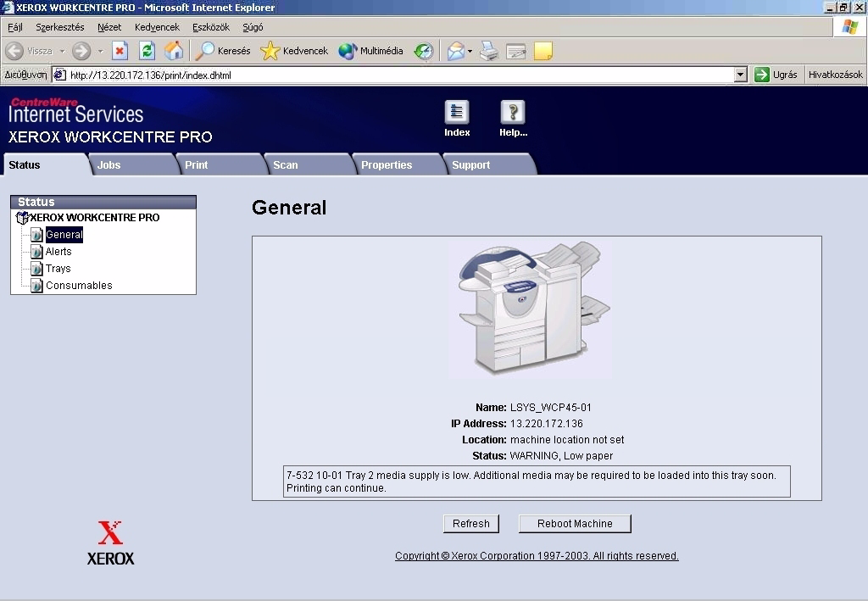Click the name value LSYS_WCP45-01
Screen dimensions: 868x601
[x=550, y=408]
